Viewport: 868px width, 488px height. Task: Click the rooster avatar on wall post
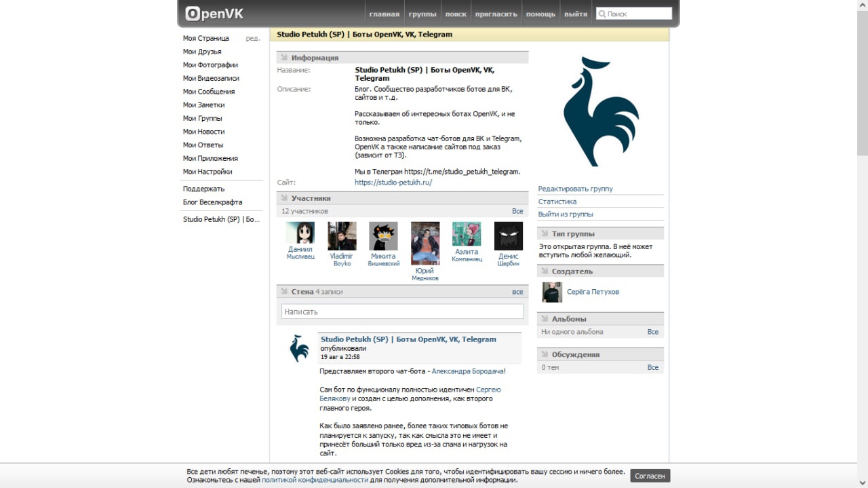coord(299,349)
